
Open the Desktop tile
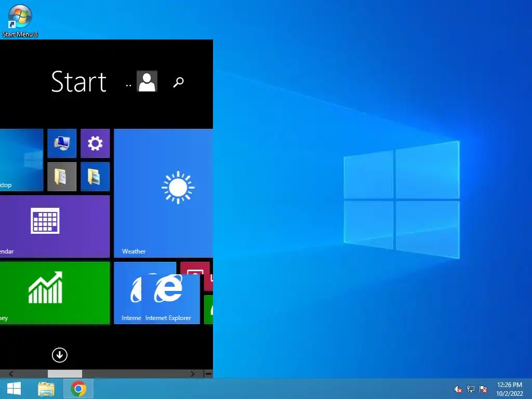click(21, 160)
